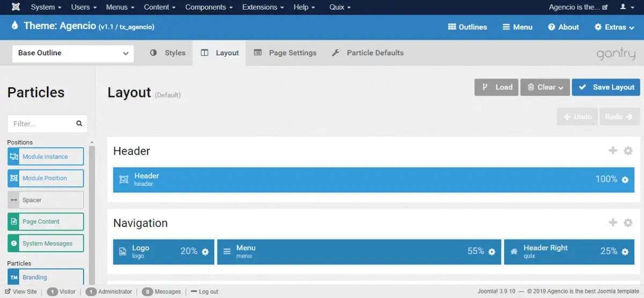Switch to the Particle Defaults tab
This screenshot has width=644, height=298.
coord(368,53)
